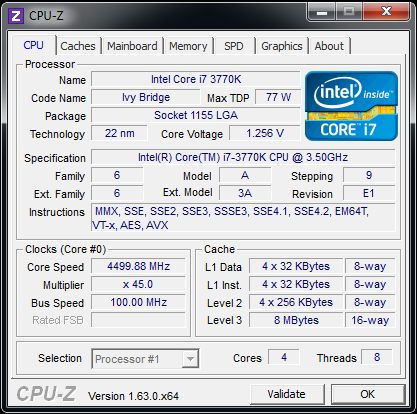Select the CPU tab
The width and height of the screenshot is (417, 414).
[33, 45]
